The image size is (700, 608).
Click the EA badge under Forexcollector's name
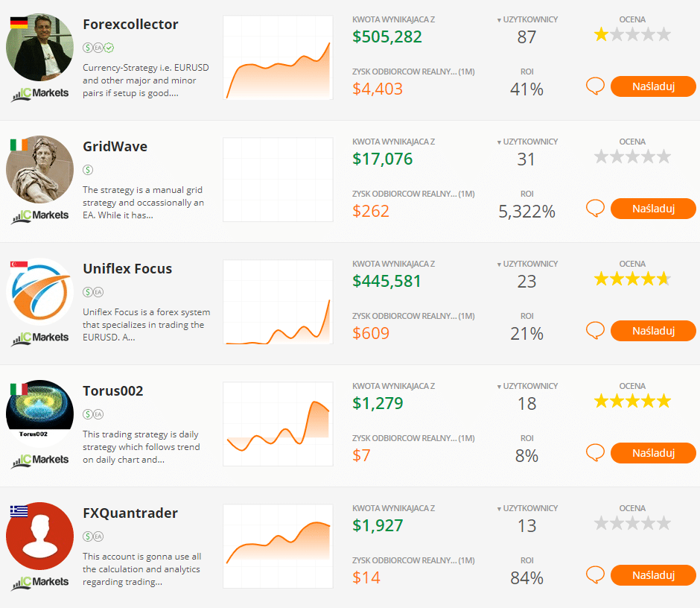98,48
